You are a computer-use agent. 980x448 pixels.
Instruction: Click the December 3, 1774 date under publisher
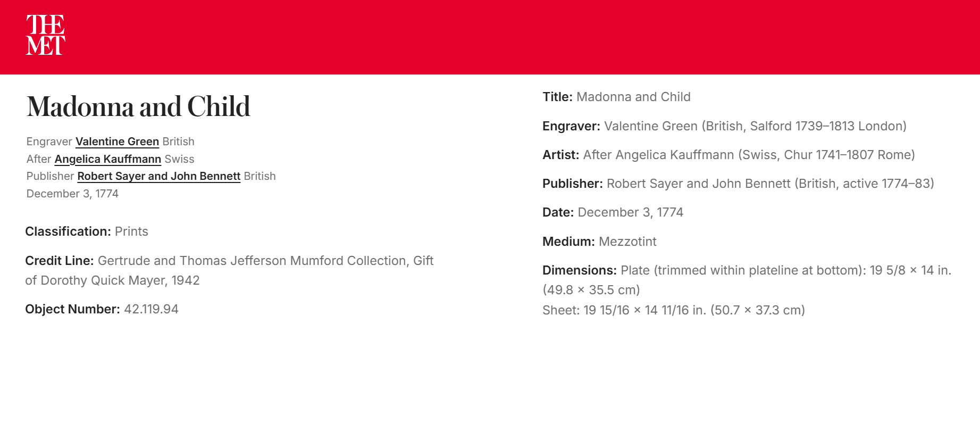[x=72, y=194]
